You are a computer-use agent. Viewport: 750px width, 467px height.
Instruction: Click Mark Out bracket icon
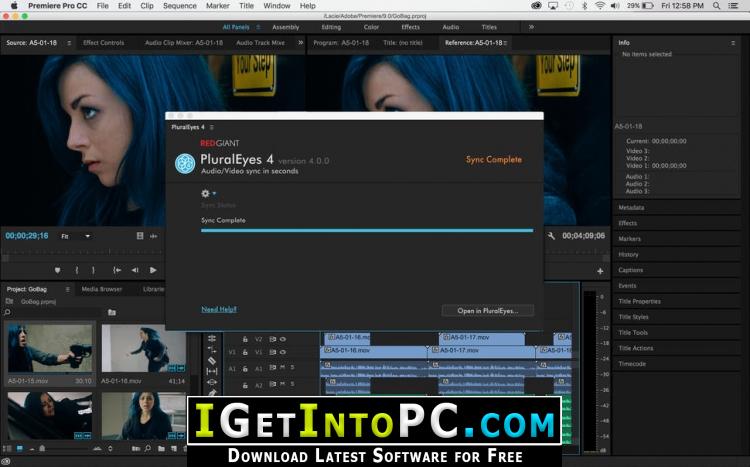pyautogui.click(x=93, y=270)
